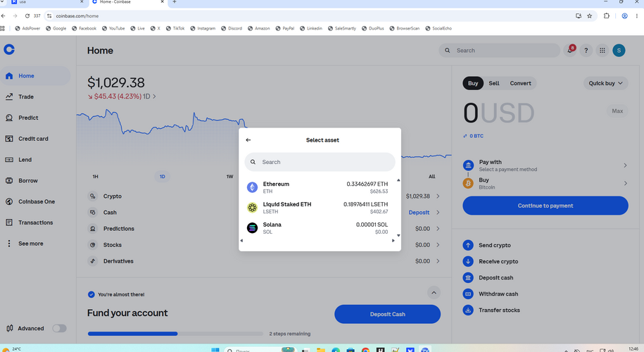This screenshot has width=644, height=352.
Task: Select the 1W chart range
Action: click(229, 177)
